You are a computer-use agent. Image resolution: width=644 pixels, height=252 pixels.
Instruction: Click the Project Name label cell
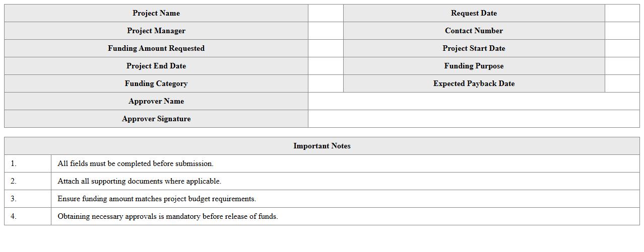(x=156, y=13)
